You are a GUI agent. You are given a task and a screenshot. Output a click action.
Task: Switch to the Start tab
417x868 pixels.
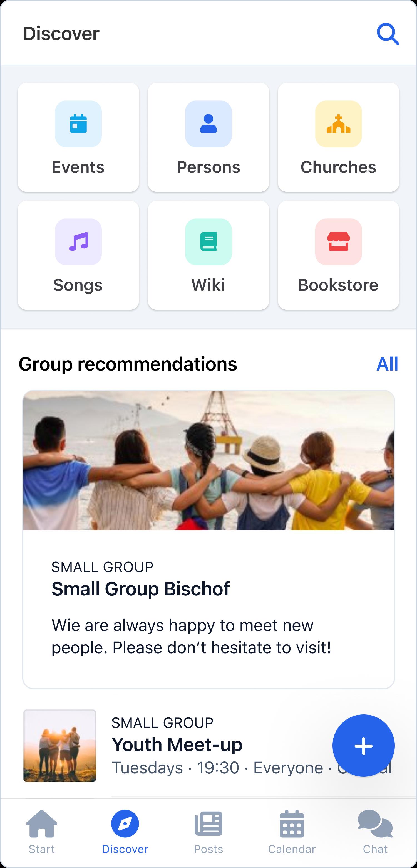click(x=41, y=831)
